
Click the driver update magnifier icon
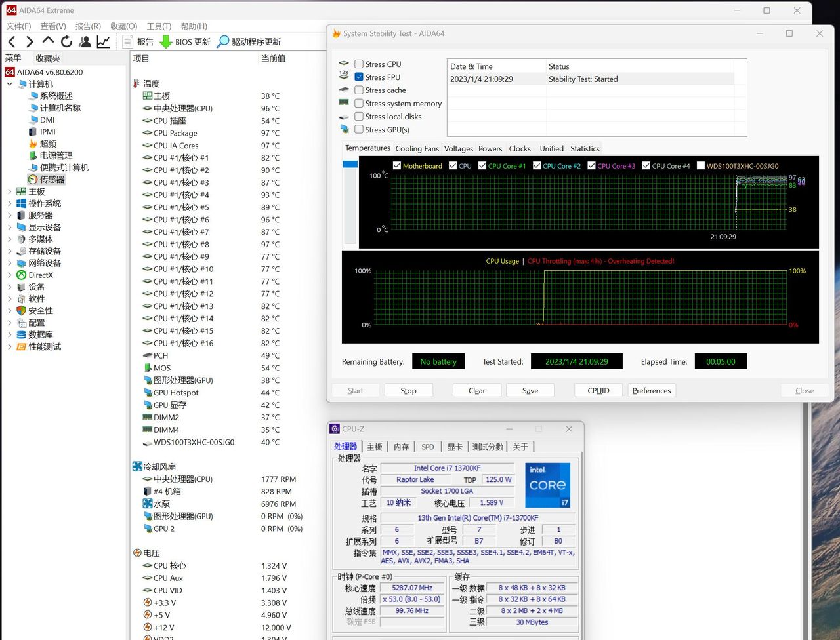click(223, 41)
